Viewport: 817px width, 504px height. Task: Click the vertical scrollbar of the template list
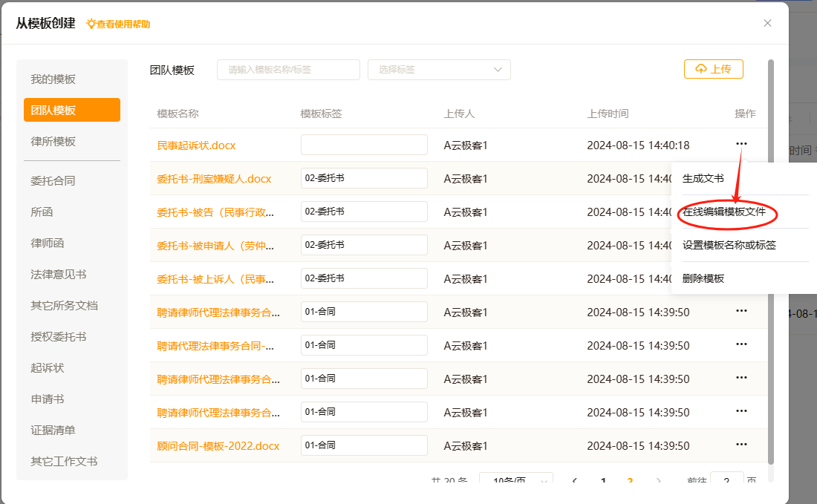pyautogui.click(x=771, y=260)
